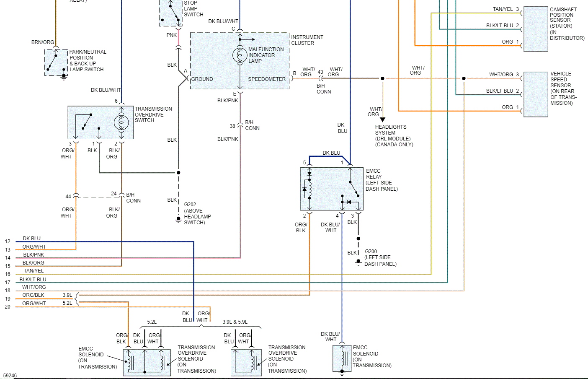Select the TAN/YEL label at camshaft sensor pin 3
Image resolution: width=588 pixels, height=379 pixels.
(x=503, y=9)
